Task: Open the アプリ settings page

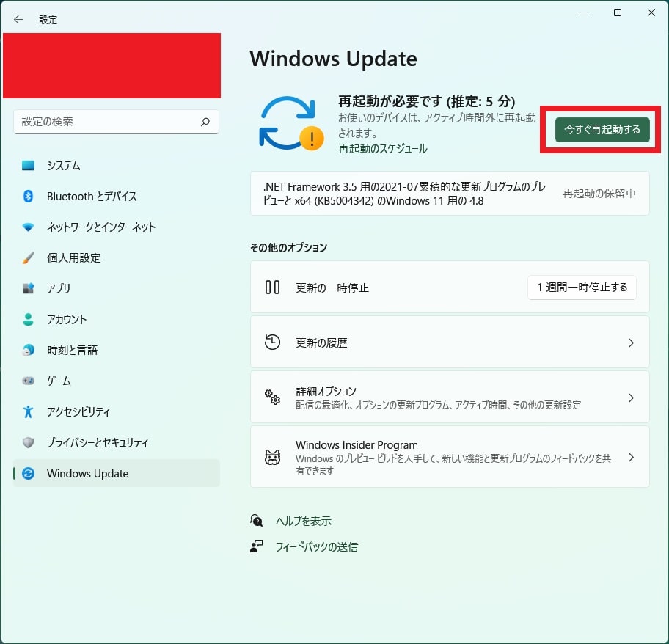Action: point(117,288)
